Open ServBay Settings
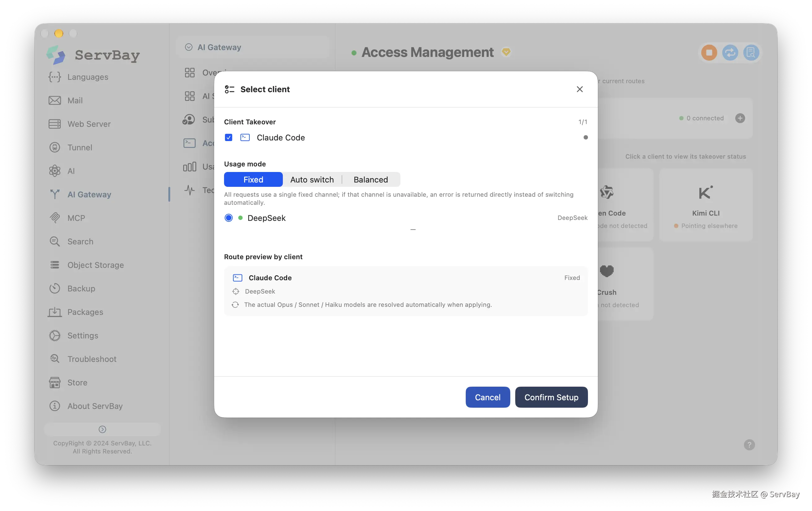 click(74, 336)
